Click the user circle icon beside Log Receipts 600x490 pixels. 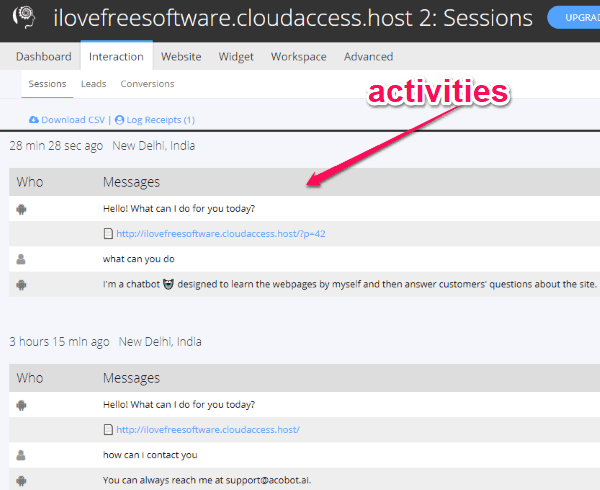coord(119,120)
